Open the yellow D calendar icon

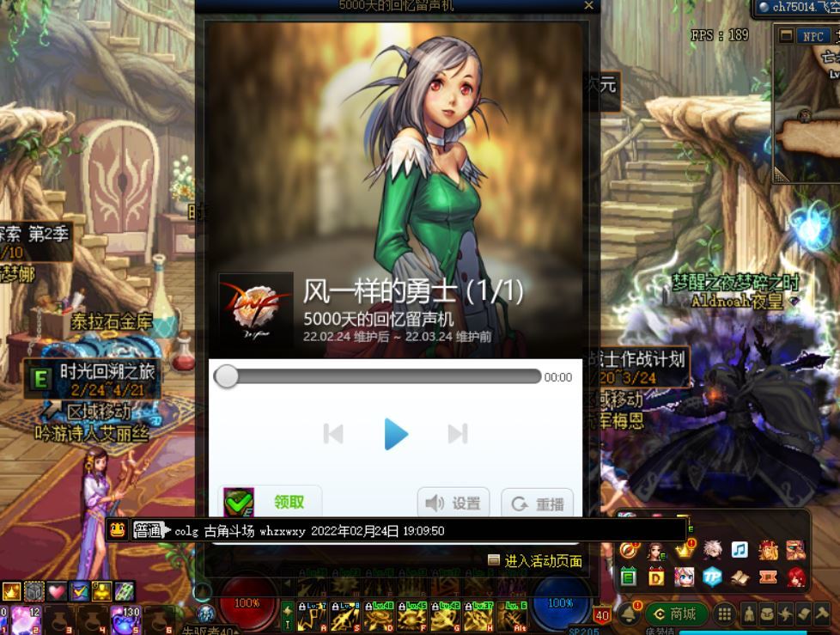(x=656, y=577)
